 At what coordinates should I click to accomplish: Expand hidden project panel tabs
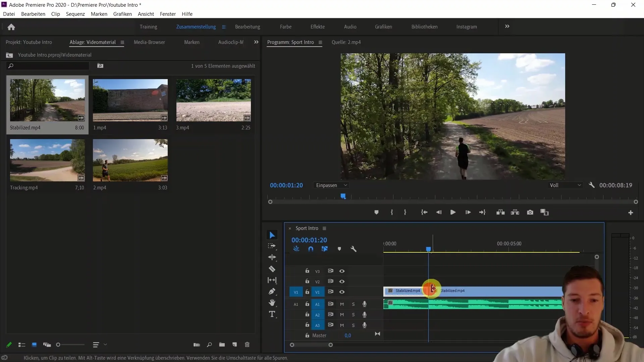pos(256,42)
